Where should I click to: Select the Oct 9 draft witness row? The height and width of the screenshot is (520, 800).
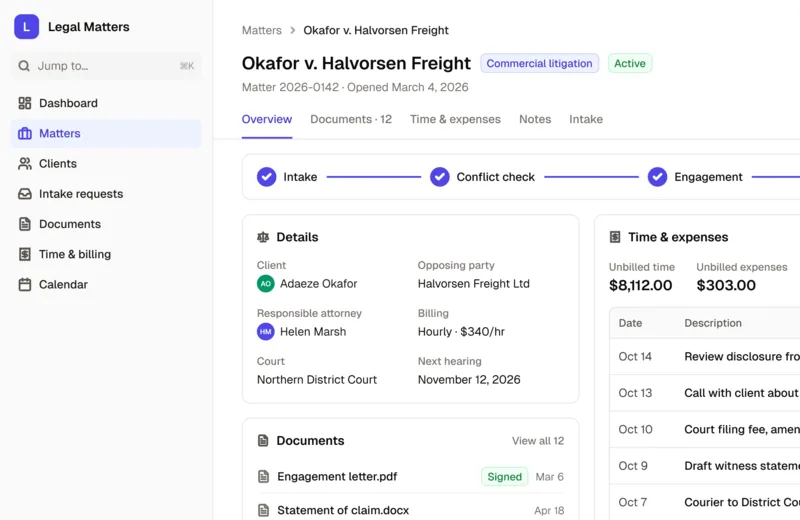tap(705, 466)
